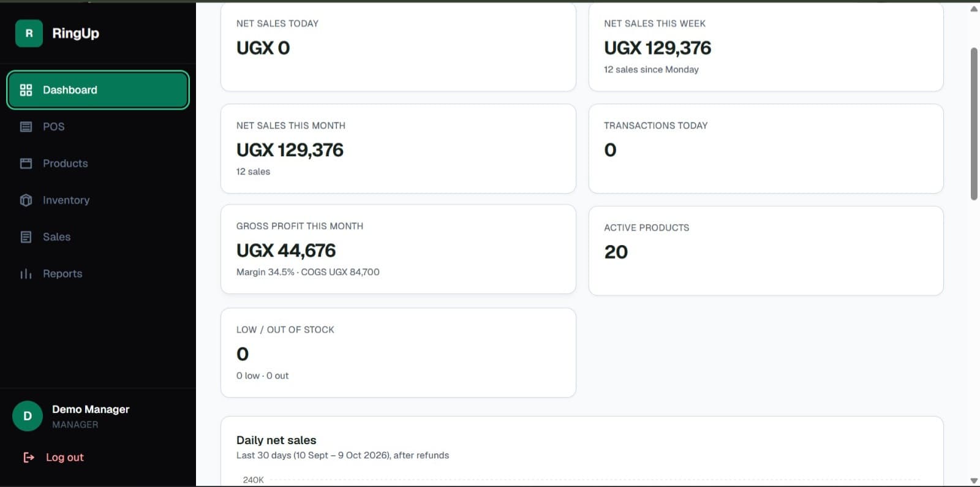Click the 240K chart axis label
Image resolution: width=980 pixels, height=487 pixels.
(x=253, y=480)
